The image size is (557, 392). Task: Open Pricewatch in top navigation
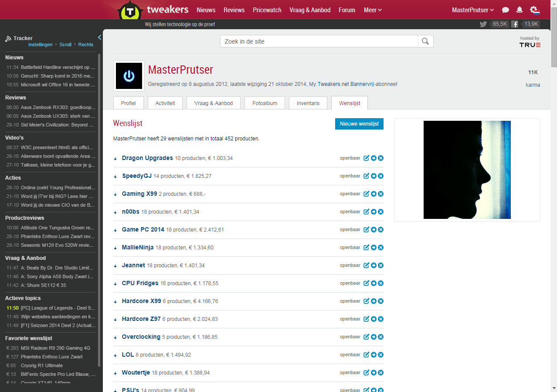(267, 10)
